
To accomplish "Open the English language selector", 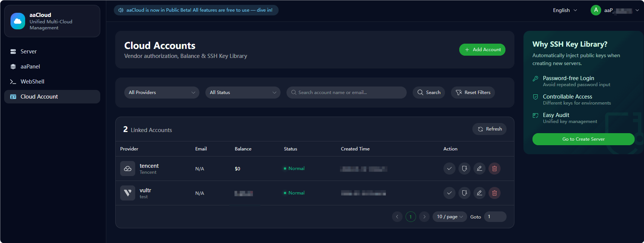I will [x=564, y=10].
